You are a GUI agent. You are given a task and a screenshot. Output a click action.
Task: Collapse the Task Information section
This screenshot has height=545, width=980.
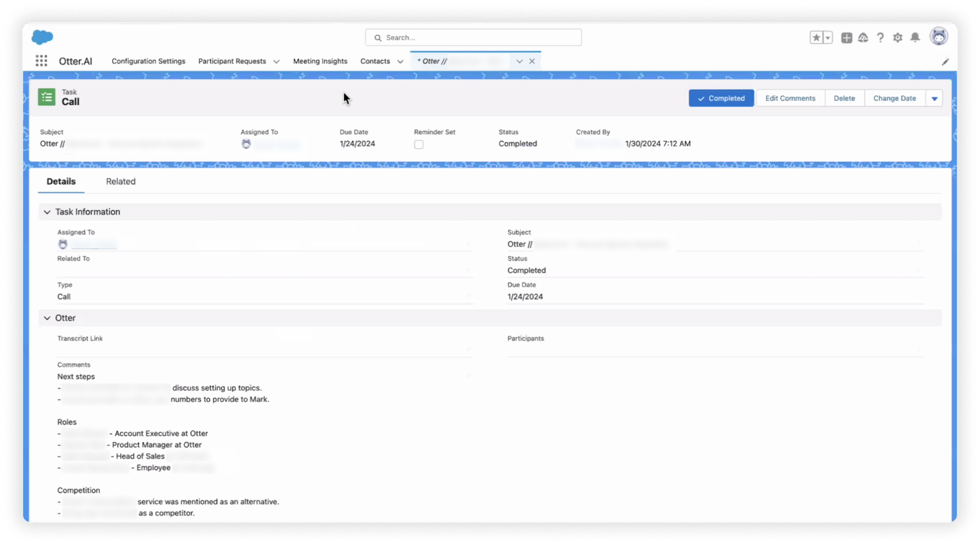[47, 212]
